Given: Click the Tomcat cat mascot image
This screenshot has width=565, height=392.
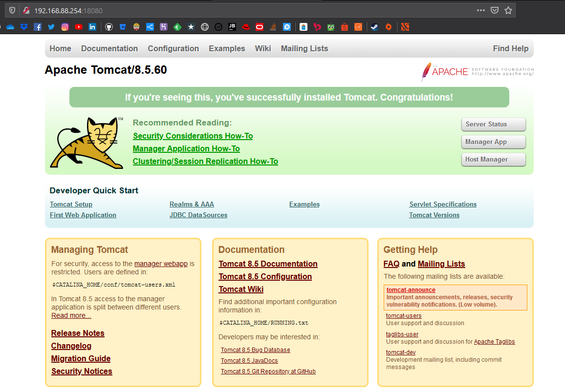Looking at the screenshot, I should coord(87,143).
